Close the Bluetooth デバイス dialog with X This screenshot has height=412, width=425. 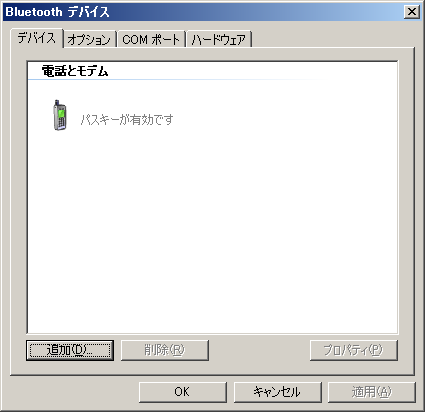[412, 12]
